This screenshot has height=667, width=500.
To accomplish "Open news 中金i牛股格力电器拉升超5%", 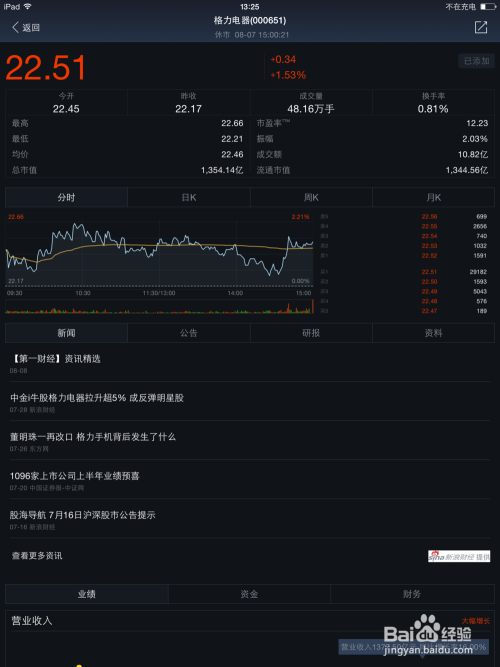I will (x=250, y=403).
